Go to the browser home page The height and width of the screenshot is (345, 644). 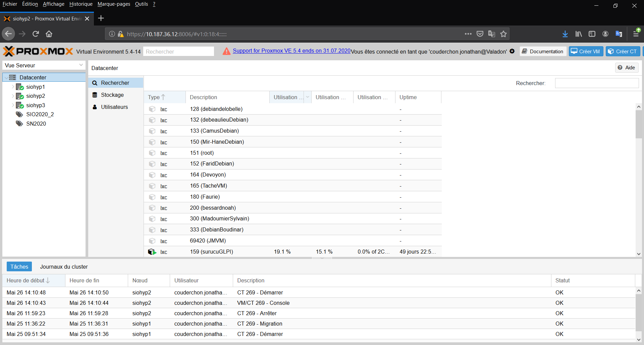pyautogui.click(x=49, y=34)
